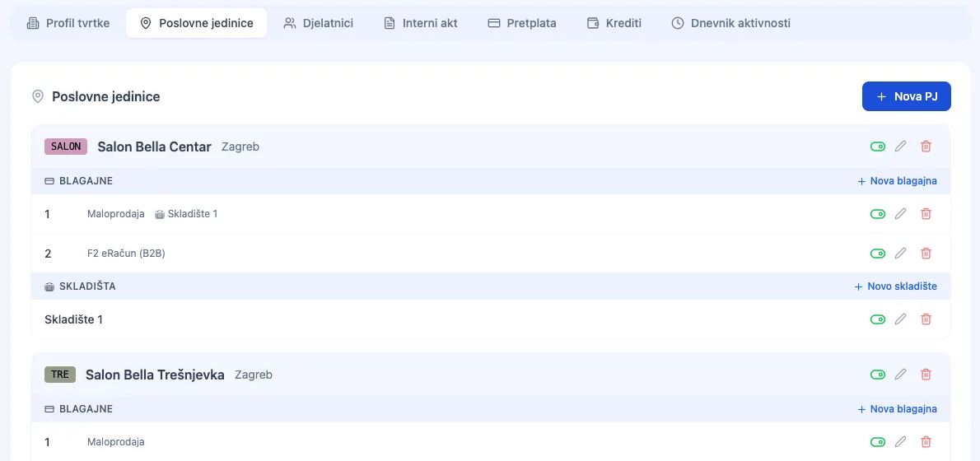The height and width of the screenshot is (461, 980).
Task: Delete F2 eRačun (B2B) blagajna
Action: [x=926, y=253]
